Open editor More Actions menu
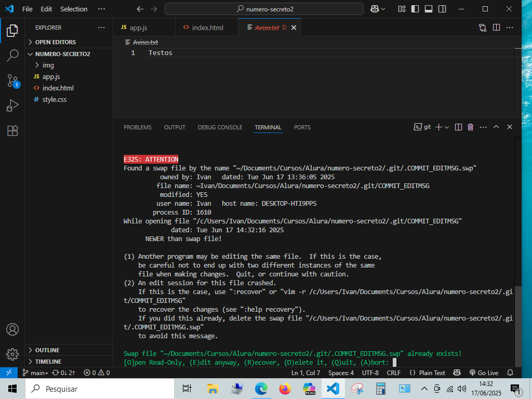The image size is (532, 399). (x=510, y=28)
